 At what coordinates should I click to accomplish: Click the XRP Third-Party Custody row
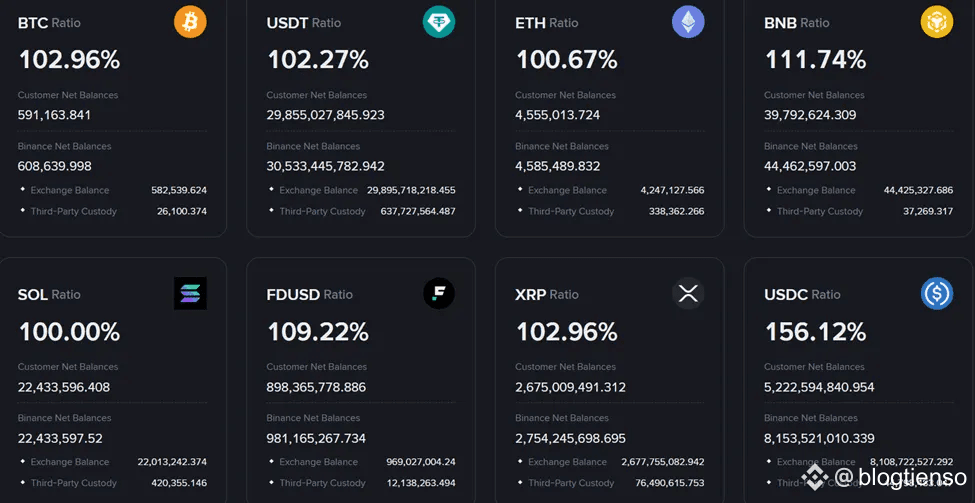click(610, 483)
